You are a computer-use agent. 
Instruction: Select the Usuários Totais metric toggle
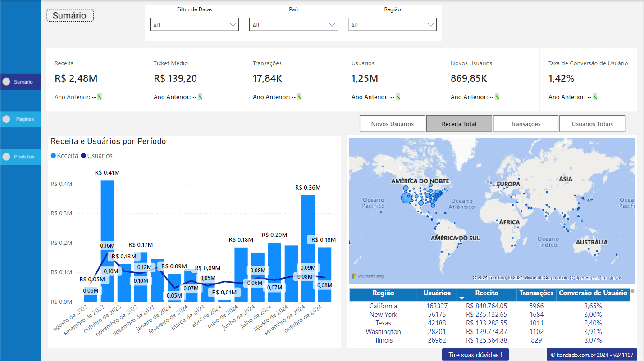coord(592,123)
